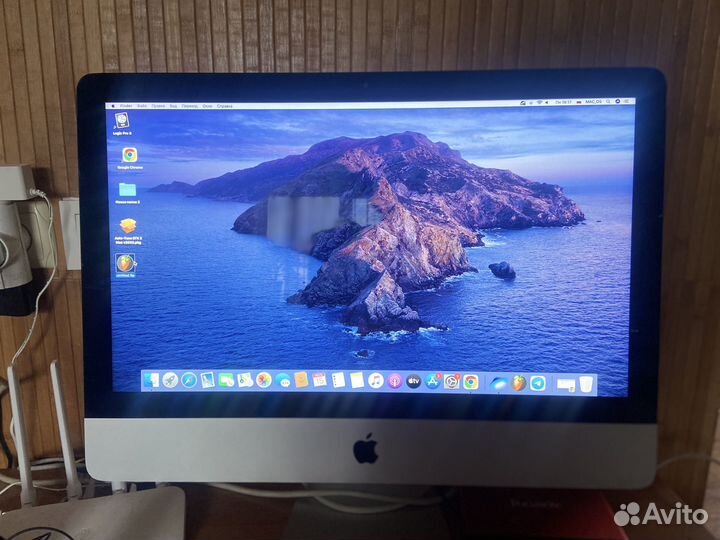The image size is (720, 540).
Task: Open Messages app in the Dock
Action: click(x=283, y=381)
